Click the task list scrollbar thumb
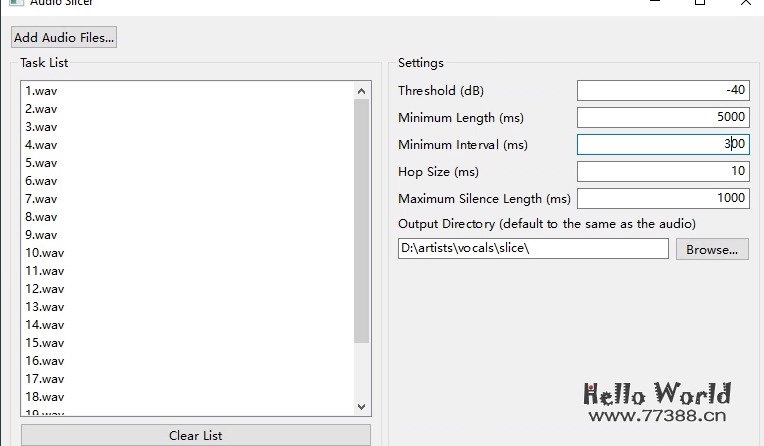The width and height of the screenshot is (764, 446). [362, 220]
